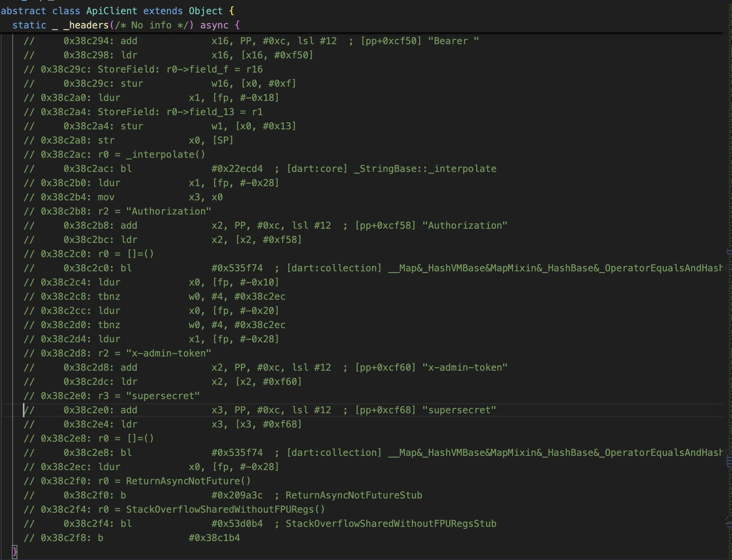
Task: Click the 'r2 = "Authorization"' line
Action: tap(118, 211)
